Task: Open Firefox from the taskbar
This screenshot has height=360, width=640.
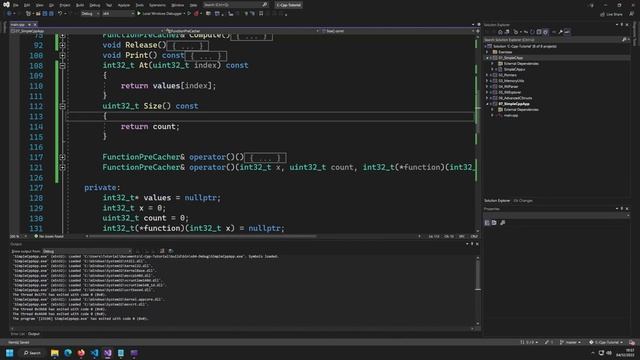Action: point(81,353)
